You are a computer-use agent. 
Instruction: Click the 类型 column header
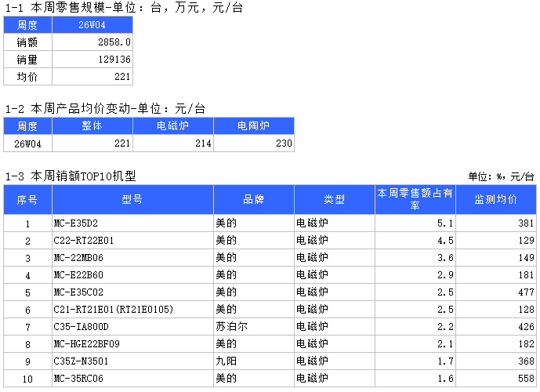(x=334, y=199)
